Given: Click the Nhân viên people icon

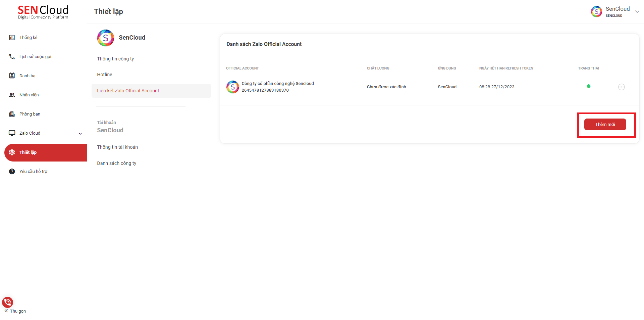Looking at the screenshot, I should [x=12, y=95].
